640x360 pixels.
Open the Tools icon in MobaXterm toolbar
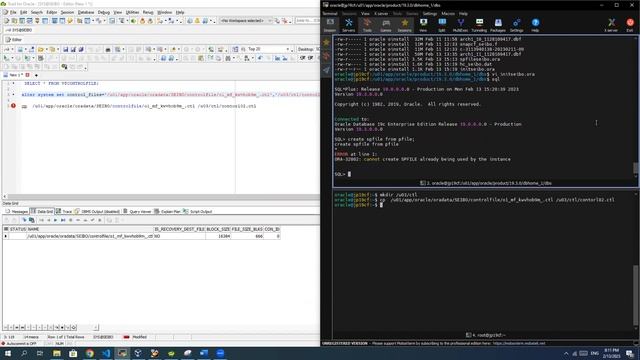point(367,25)
